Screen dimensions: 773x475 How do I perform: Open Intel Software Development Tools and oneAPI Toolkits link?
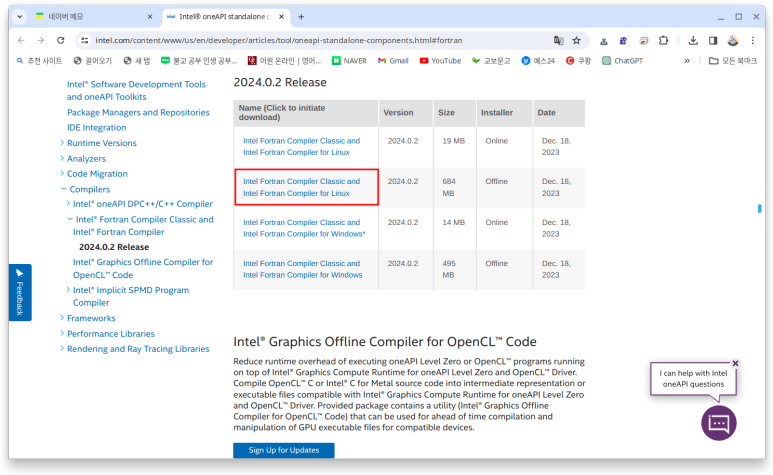click(x=136, y=91)
